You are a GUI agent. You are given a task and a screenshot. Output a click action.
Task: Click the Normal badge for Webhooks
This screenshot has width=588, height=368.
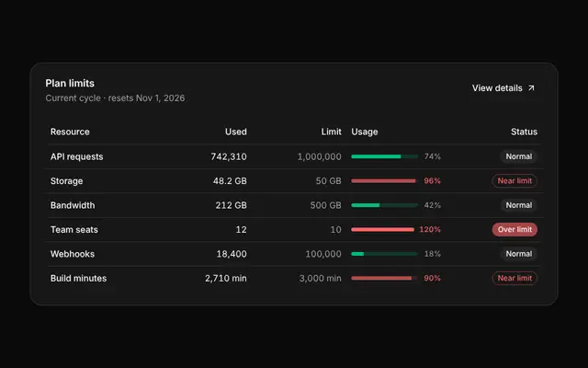(x=518, y=254)
